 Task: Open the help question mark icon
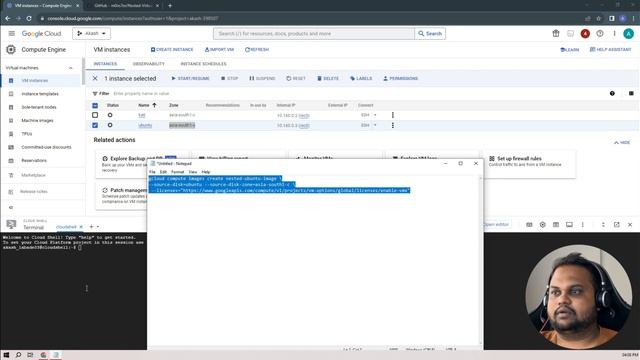coord(600,33)
